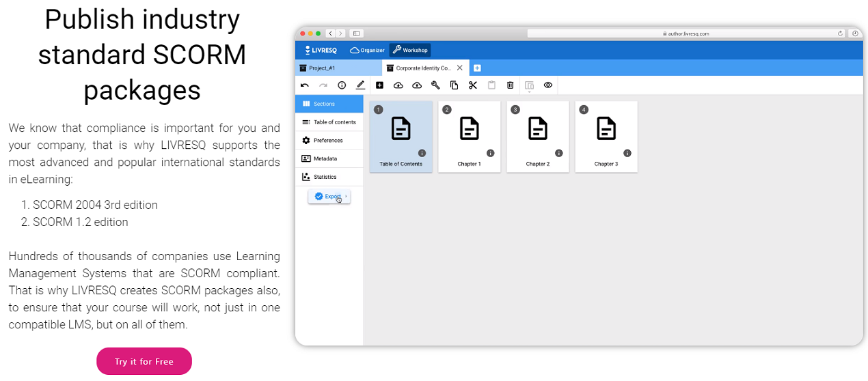The width and height of the screenshot is (868, 381).
Task: Click the SCORM 2004 3rd edition text
Action: [96, 205]
